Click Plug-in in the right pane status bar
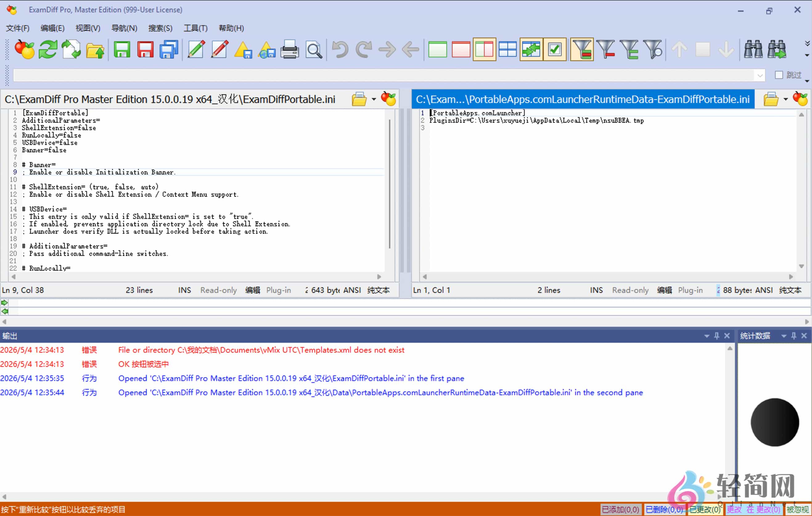 tap(690, 290)
